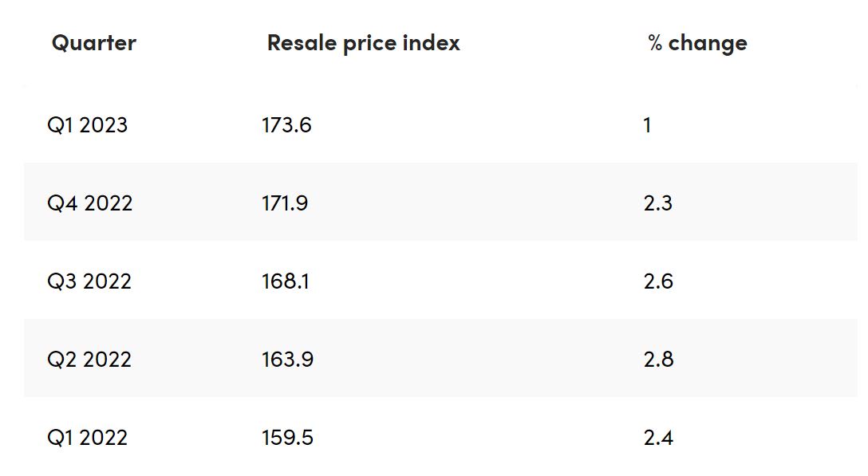Click the % change value 1

pos(647,125)
